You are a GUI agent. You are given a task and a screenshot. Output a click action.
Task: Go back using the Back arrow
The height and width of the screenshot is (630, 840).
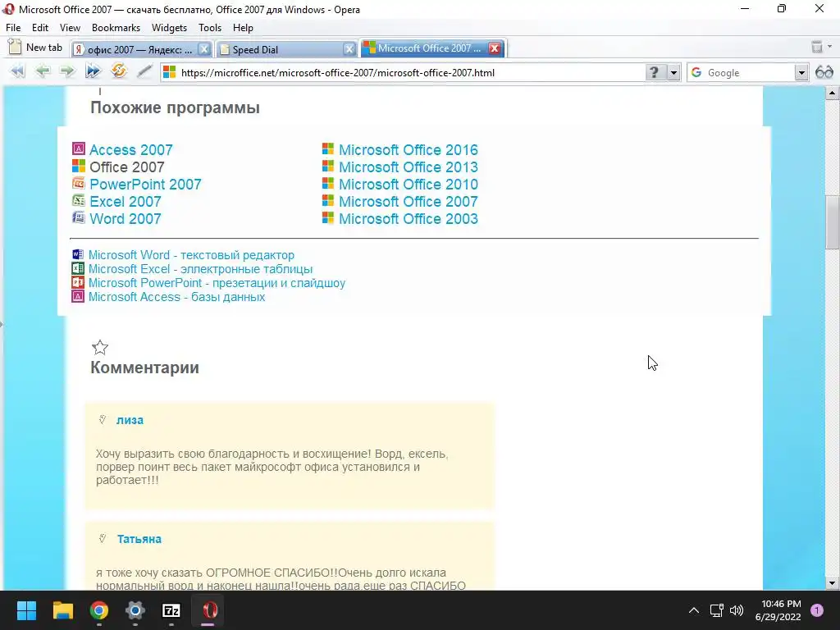click(x=43, y=71)
